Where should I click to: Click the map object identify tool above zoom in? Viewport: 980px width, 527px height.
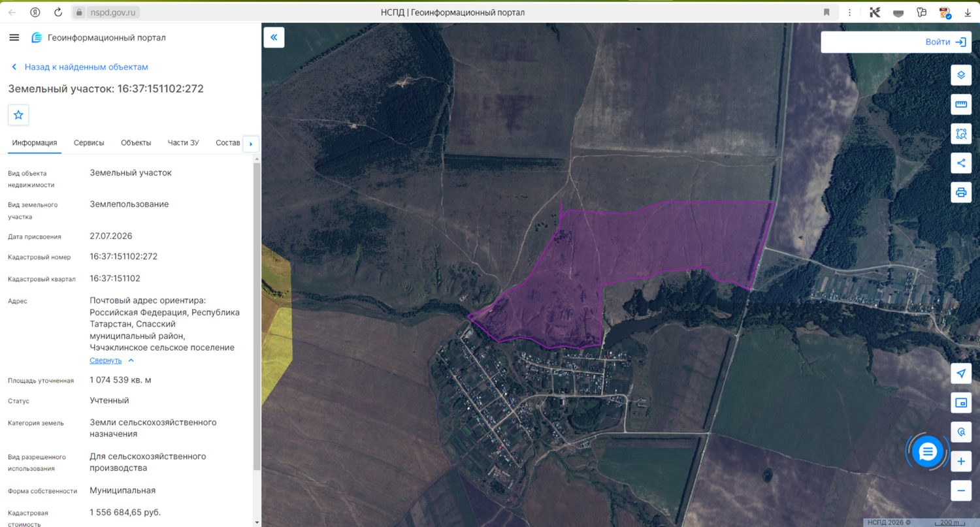[961, 432]
